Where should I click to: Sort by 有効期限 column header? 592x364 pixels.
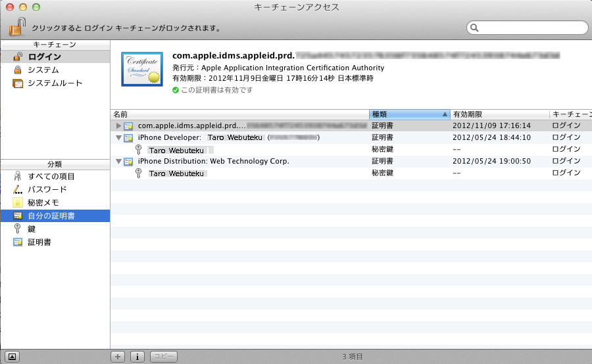[x=500, y=114]
